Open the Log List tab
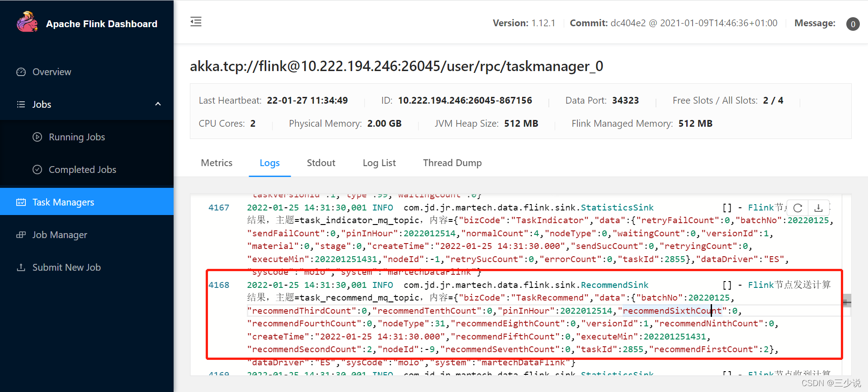The width and height of the screenshot is (868, 392). tap(379, 163)
